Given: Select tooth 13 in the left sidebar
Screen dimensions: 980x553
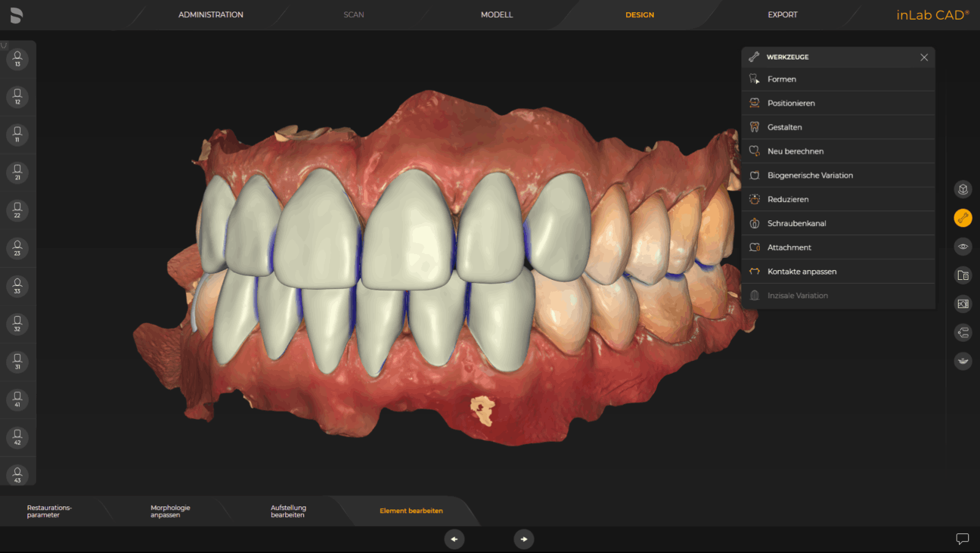Looking at the screenshot, I should pyautogui.click(x=17, y=59).
